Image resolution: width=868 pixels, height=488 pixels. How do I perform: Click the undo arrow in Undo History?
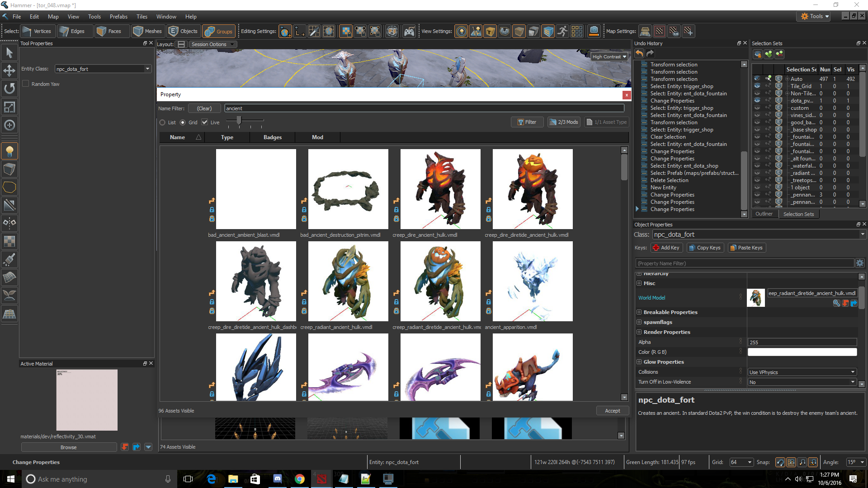pyautogui.click(x=639, y=53)
